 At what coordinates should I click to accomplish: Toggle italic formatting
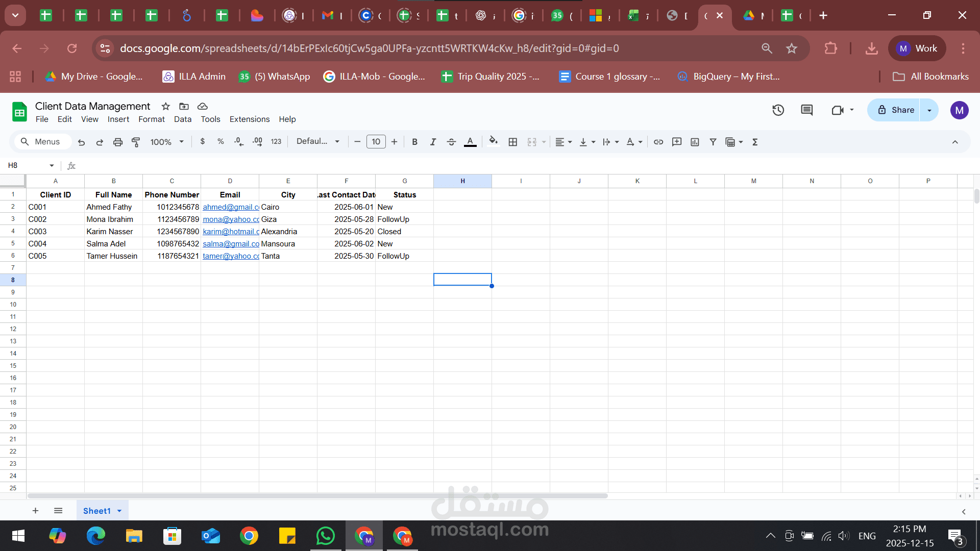(433, 142)
